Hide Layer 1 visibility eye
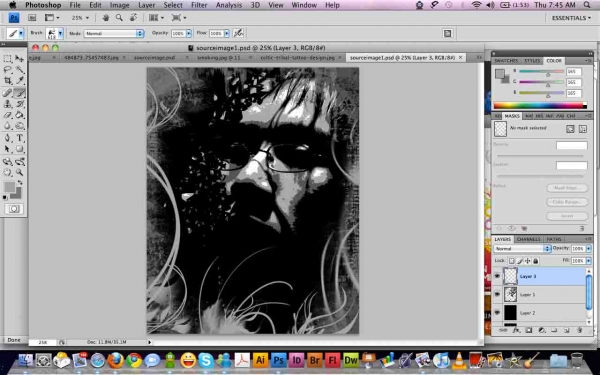This screenshot has width=600, height=375. tap(497, 294)
